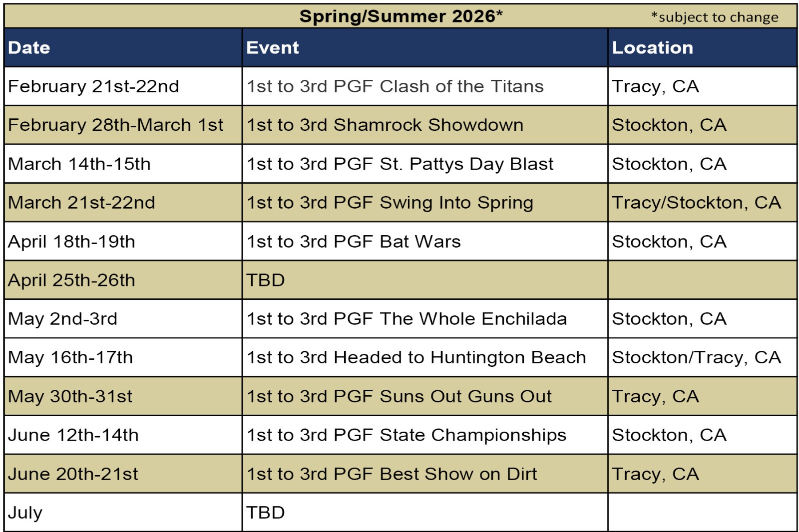Click the July date cell
Screen dimensions: 799x532
coord(25,513)
